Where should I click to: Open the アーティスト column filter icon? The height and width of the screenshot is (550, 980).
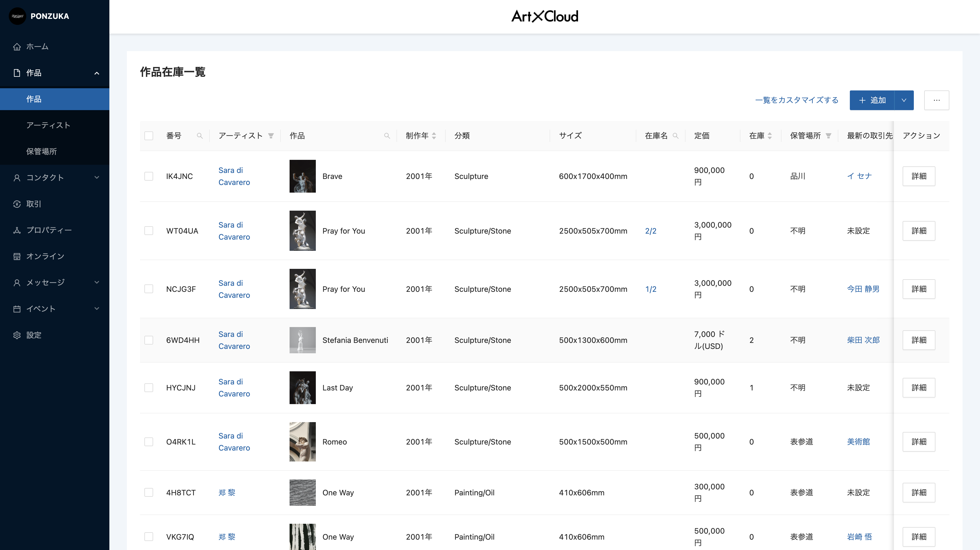tap(271, 136)
